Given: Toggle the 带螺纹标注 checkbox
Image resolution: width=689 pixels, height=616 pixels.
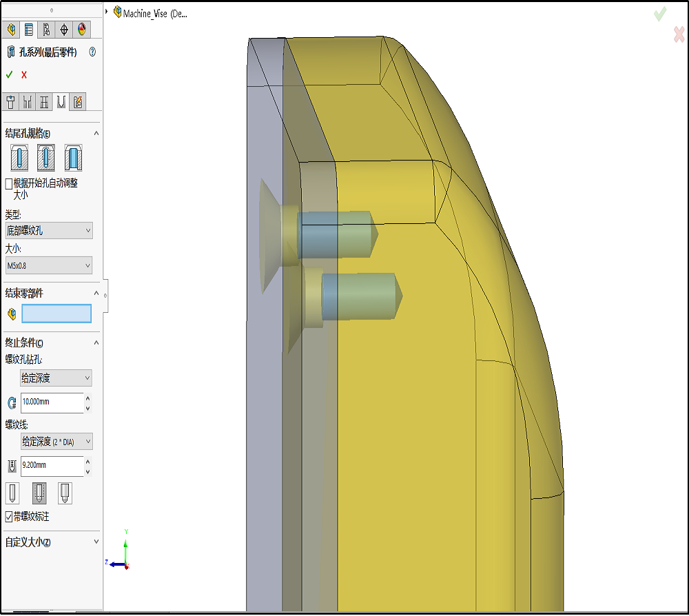Looking at the screenshot, I should coord(9,517).
